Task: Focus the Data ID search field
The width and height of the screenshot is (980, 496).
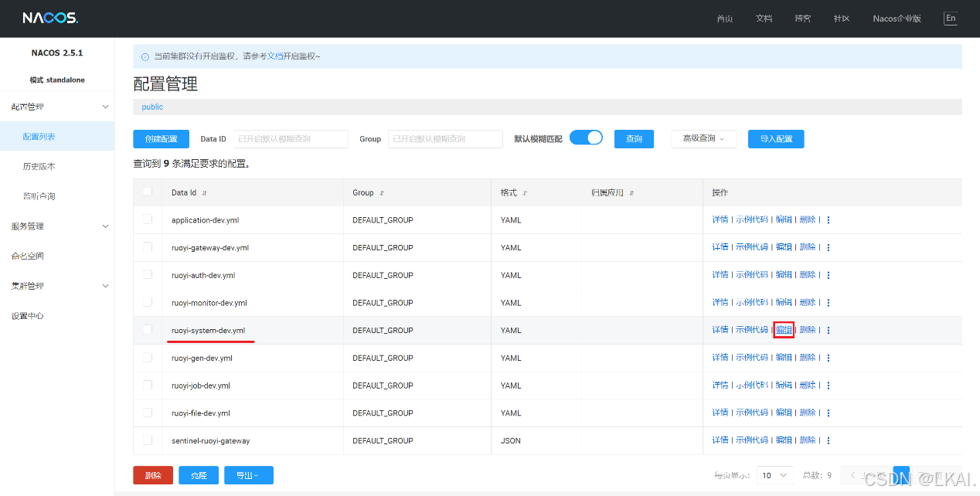Action: [290, 139]
